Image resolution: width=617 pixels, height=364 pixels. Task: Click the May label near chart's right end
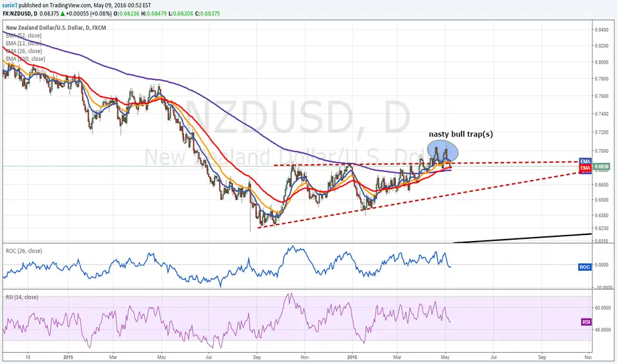tap(446, 357)
